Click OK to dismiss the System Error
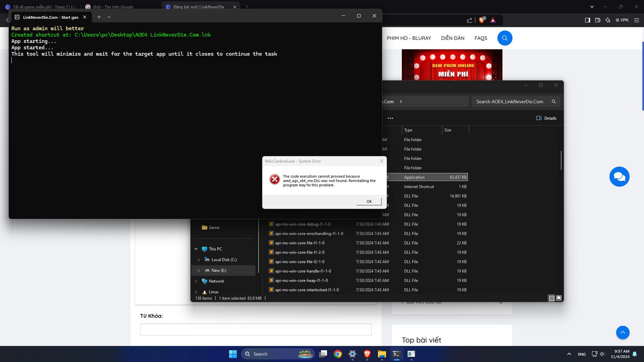The image size is (644, 362). click(x=368, y=201)
